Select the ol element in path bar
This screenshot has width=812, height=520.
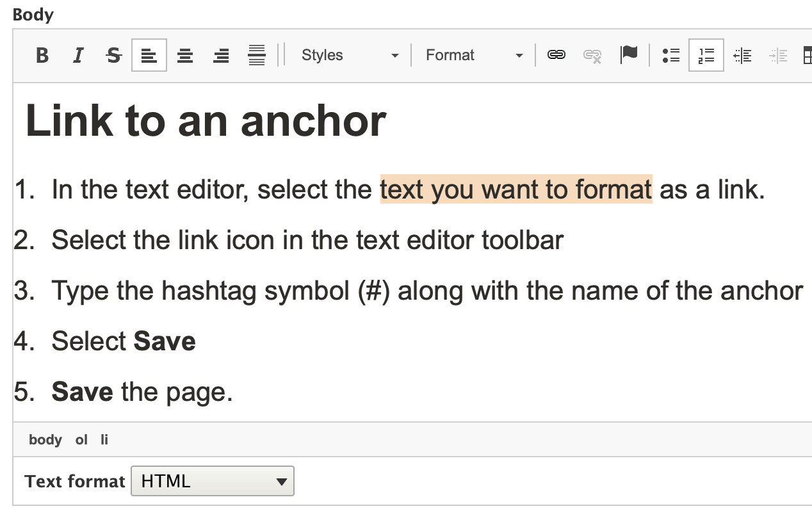(x=81, y=440)
